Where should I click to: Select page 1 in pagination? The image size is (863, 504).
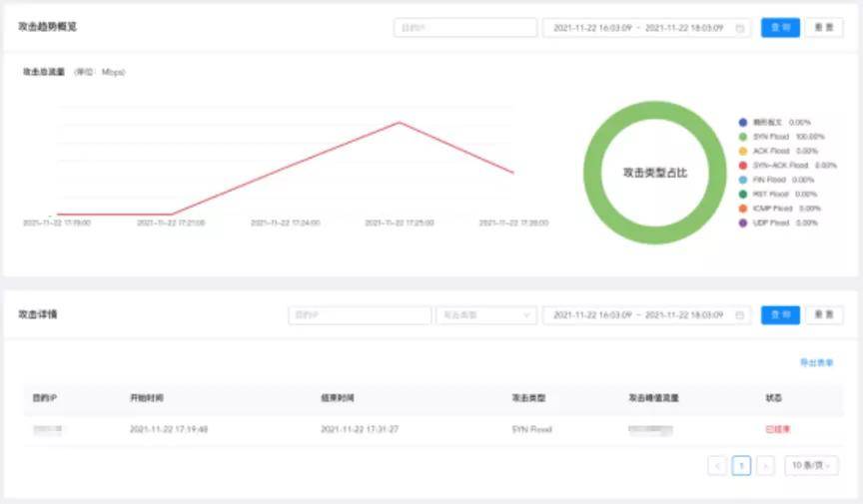click(x=741, y=466)
